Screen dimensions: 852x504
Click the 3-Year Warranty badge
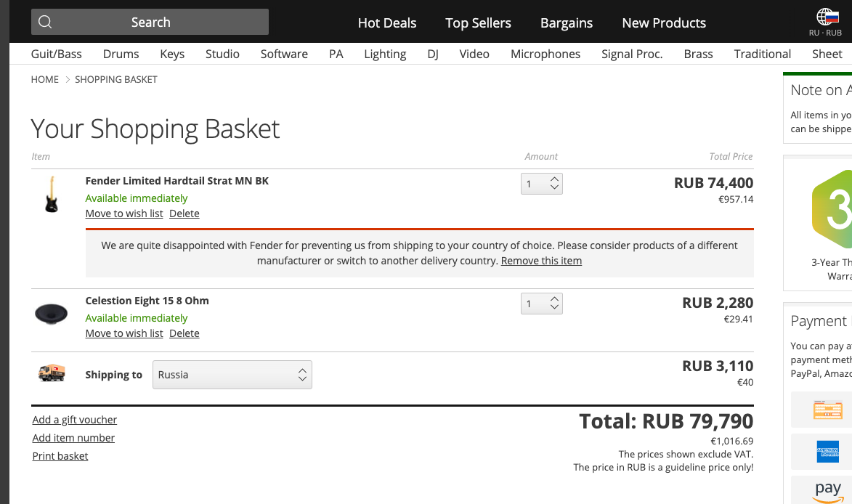[x=832, y=210]
